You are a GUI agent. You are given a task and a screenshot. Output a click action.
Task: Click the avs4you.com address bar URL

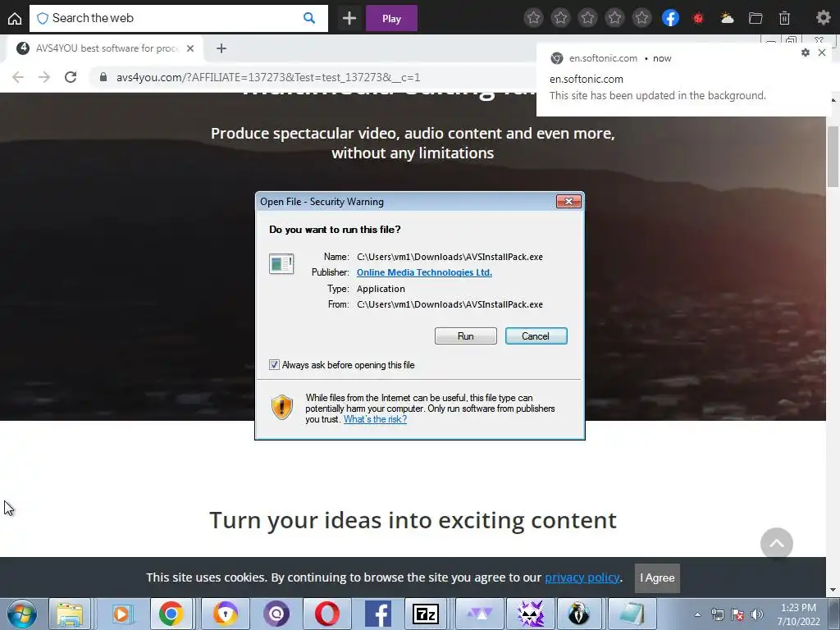(268, 77)
